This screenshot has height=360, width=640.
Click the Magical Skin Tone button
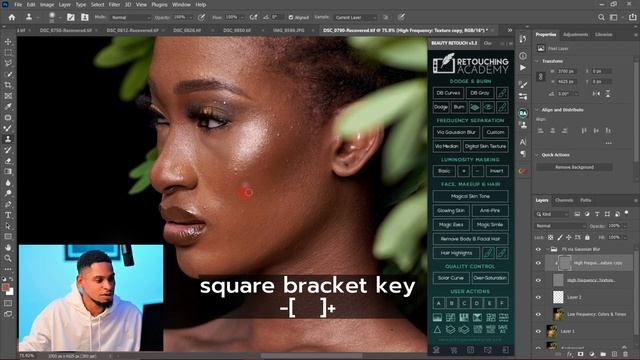pyautogui.click(x=470, y=196)
